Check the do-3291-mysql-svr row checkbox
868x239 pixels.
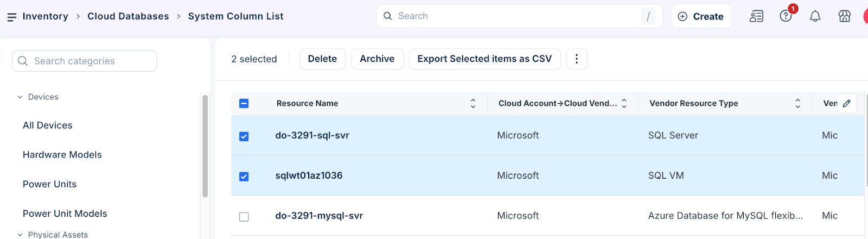[244, 217]
